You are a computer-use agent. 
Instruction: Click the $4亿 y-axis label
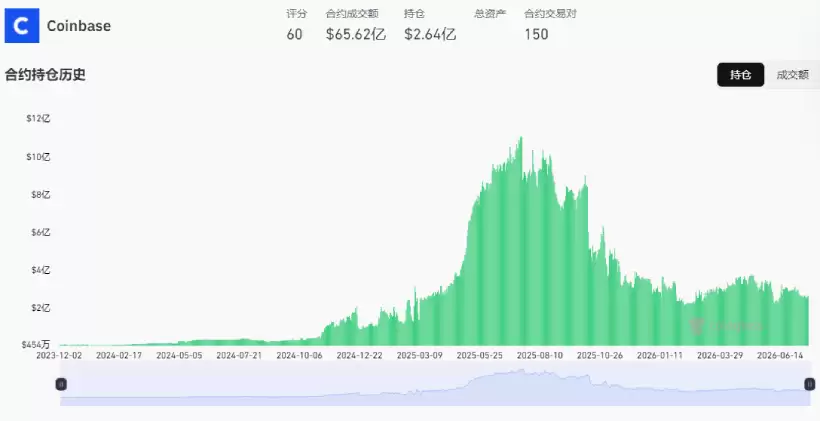click(41, 270)
